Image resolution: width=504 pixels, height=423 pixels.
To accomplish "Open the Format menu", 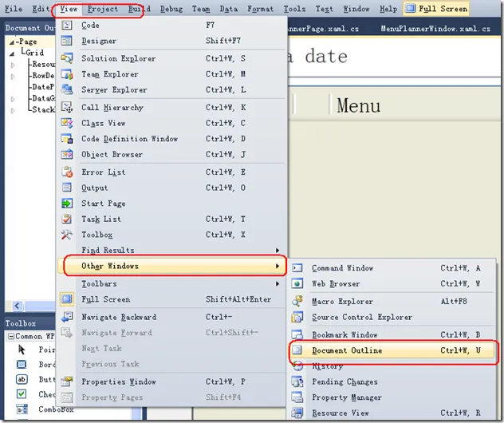I will tap(260, 9).
